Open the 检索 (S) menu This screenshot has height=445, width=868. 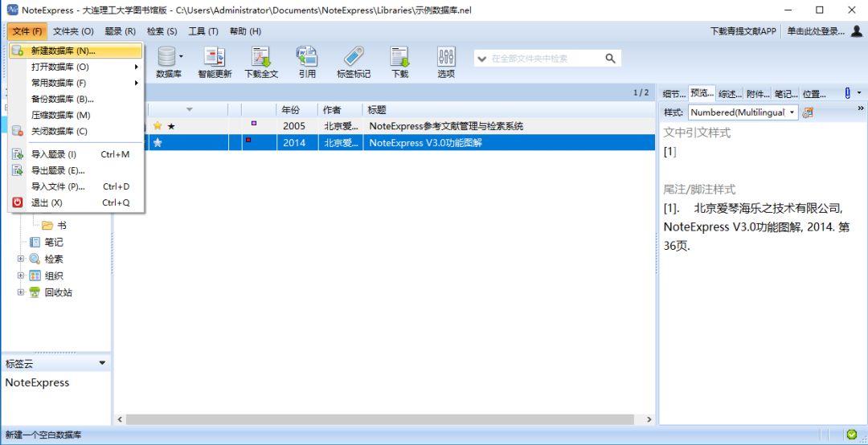(x=162, y=31)
